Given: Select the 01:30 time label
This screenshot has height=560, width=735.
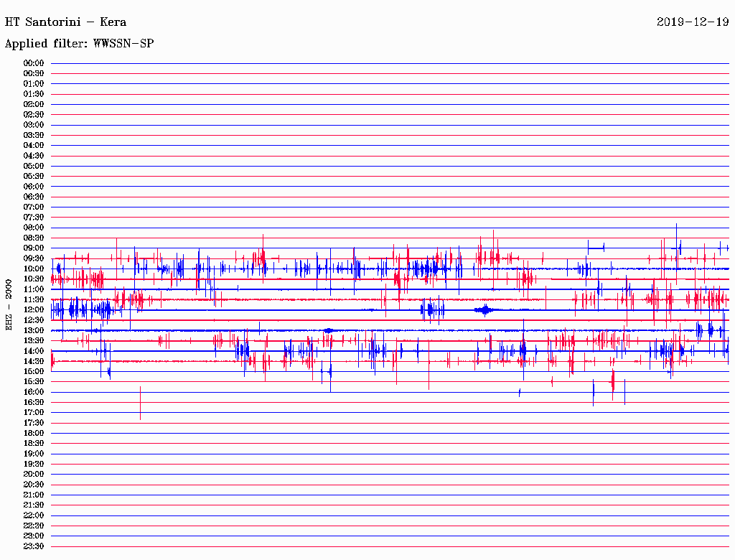Looking at the screenshot, I should pos(34,94).
